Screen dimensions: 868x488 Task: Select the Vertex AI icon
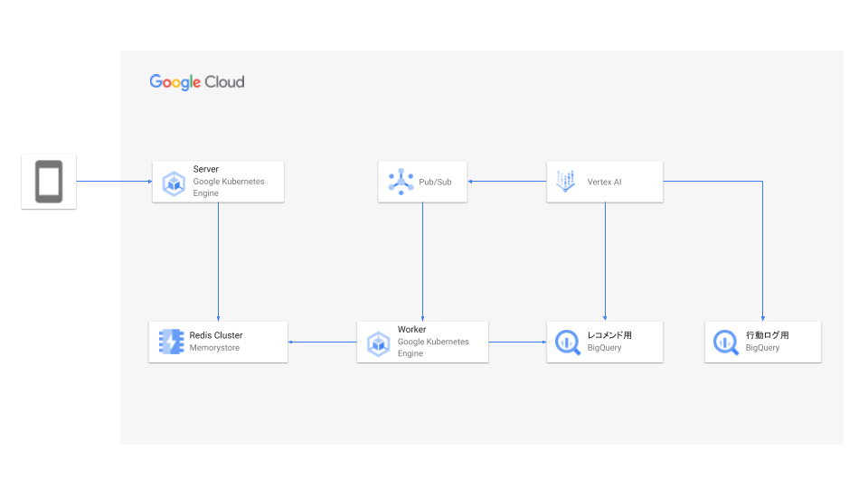tap(566, 181)
